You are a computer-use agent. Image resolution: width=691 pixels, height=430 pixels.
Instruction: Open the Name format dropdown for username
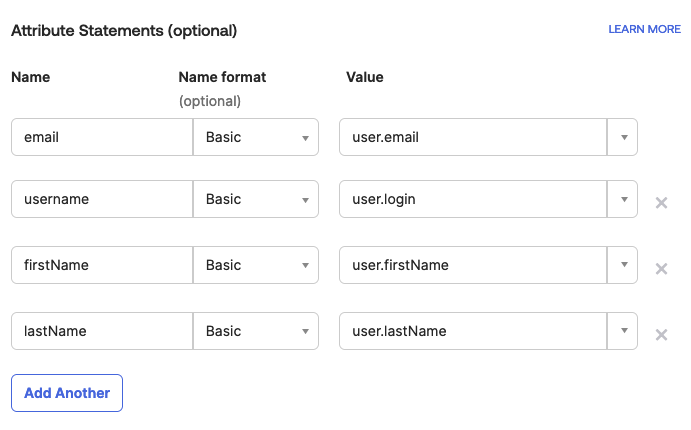coord(256,199)
